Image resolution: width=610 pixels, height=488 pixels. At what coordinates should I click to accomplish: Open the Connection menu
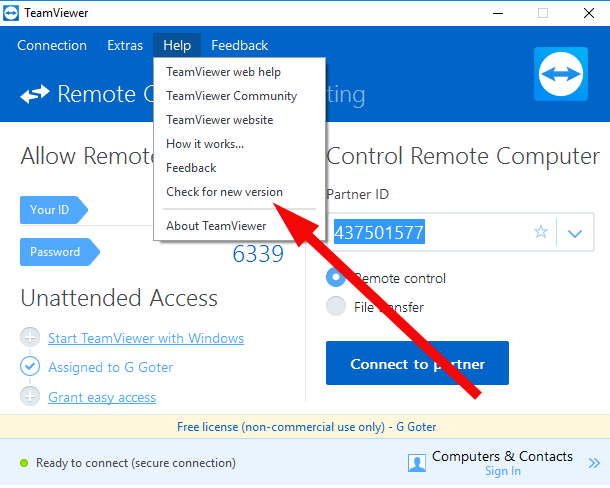[x=52, y=46]
